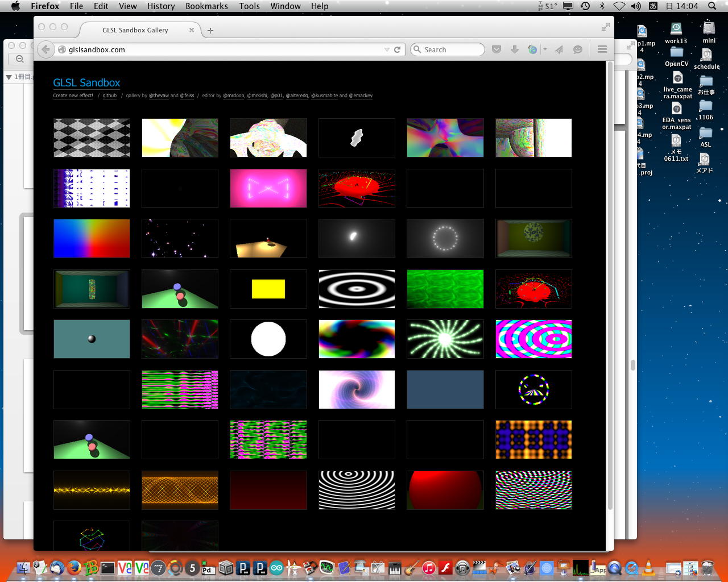This screenshot has height=582, width=728.
Task: Open iTunes from the Dock
Action: pyautogui.click(x=429, y=567)
